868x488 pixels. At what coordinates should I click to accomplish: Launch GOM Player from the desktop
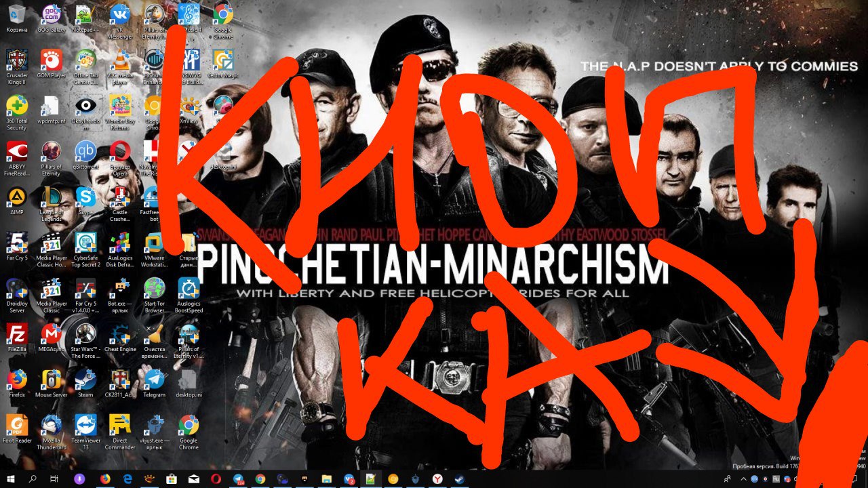51,63
